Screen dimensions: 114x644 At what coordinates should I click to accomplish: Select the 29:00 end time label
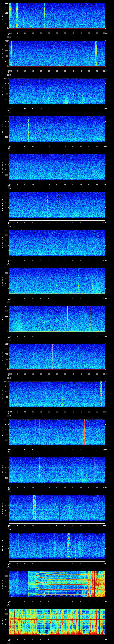pyautogui.click(x=105, y=374)
